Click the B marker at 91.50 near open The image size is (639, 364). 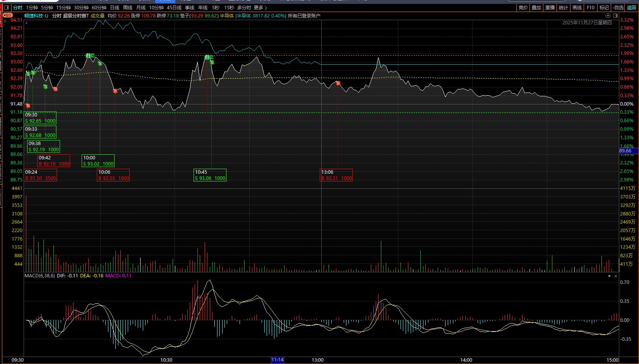[x=28, y=106]
